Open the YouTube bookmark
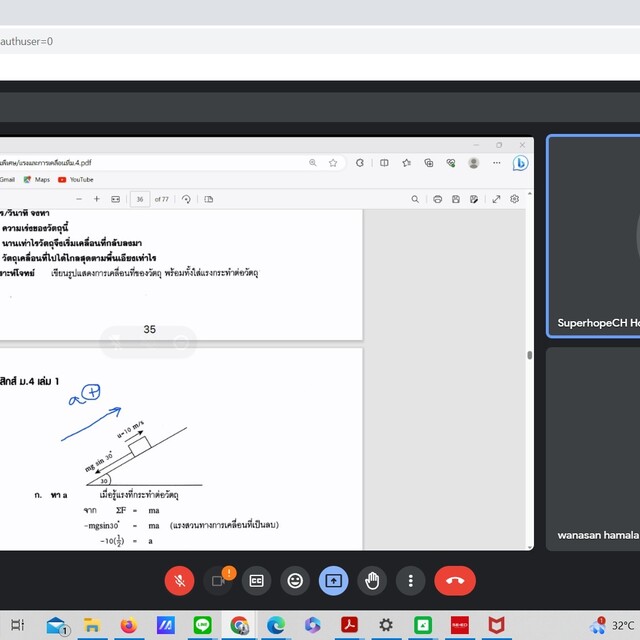The width and height of the screenshot is (640, 640). [76, 180]
